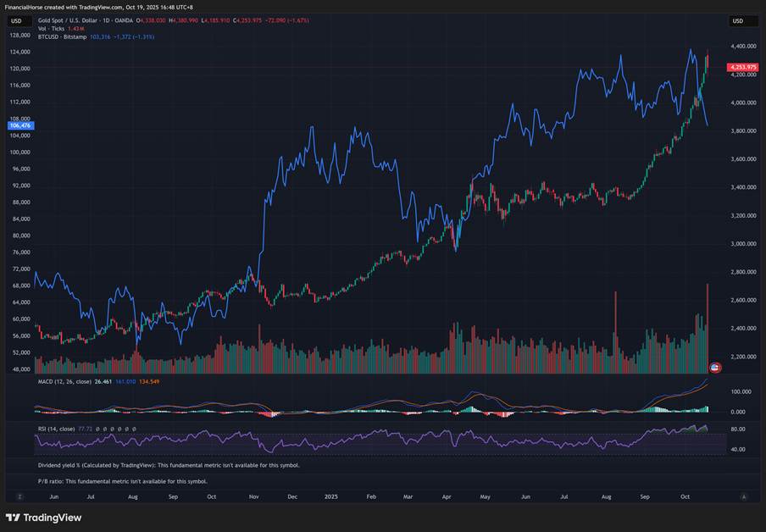Click the 4,400.000 level on right price scale
766x532 pixels.
point(742,47)
